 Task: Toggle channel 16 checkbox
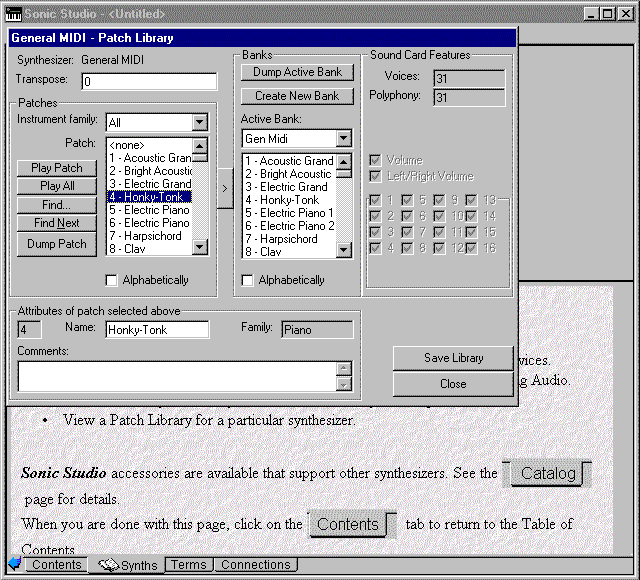(471, 248)
